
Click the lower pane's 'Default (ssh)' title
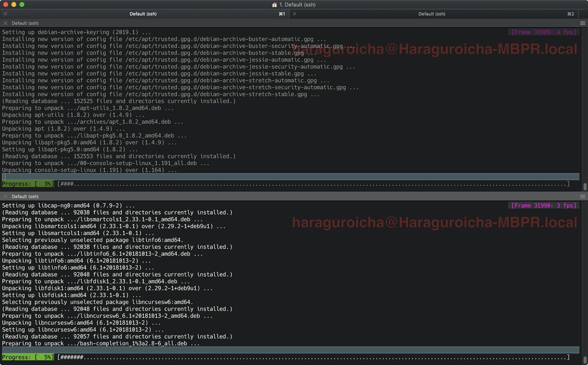(25, 196)
